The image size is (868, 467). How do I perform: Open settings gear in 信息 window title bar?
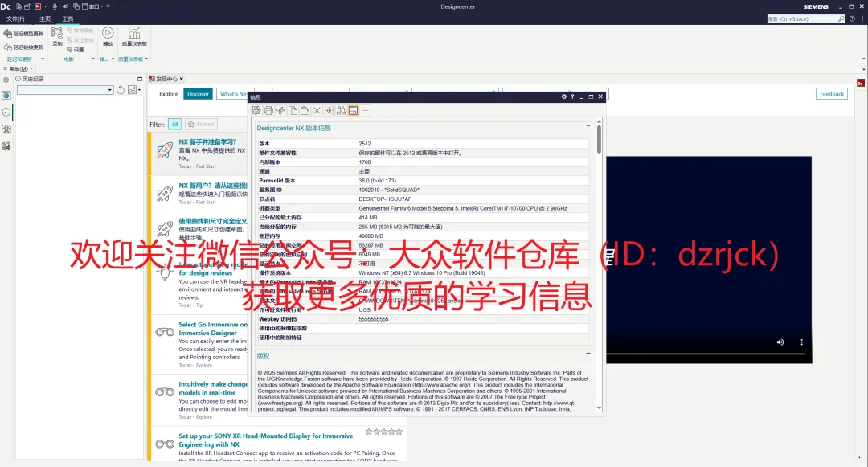pyautogui.click(x=564, y=96)
